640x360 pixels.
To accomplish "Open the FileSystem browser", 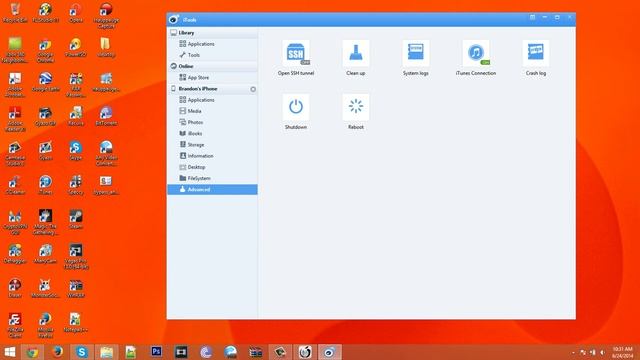I will click(x=212, y=178).
